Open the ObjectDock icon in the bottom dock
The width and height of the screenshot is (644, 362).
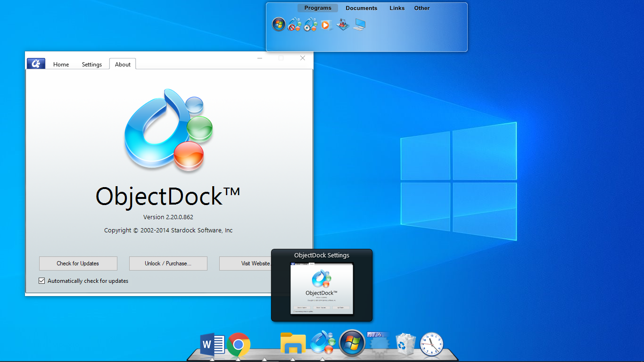click(x=322, y=345)
